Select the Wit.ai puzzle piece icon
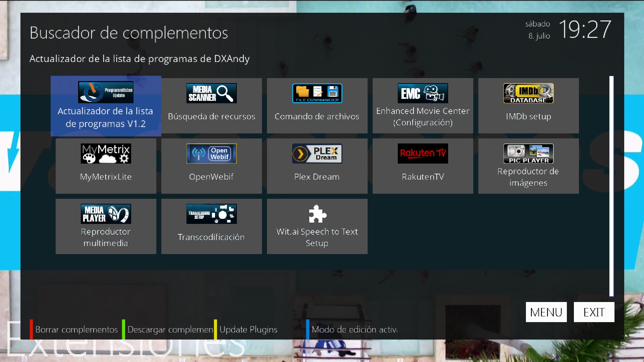 tap(317, 214)
